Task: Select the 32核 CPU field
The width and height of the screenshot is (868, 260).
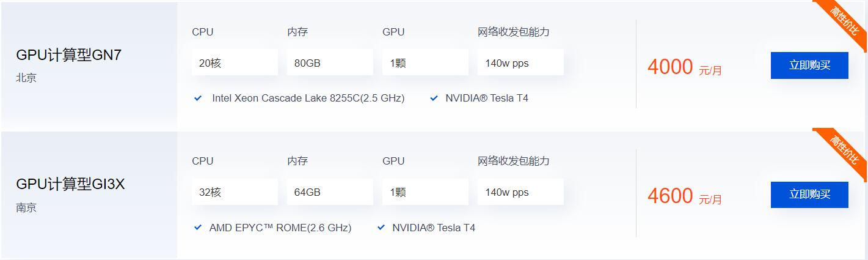Action: point(235,192)
